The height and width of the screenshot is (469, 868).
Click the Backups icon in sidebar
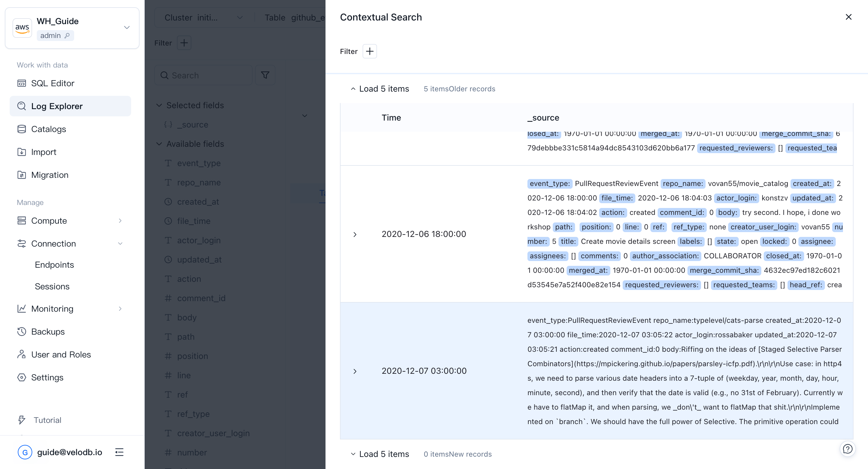click(x=22, y=332)
